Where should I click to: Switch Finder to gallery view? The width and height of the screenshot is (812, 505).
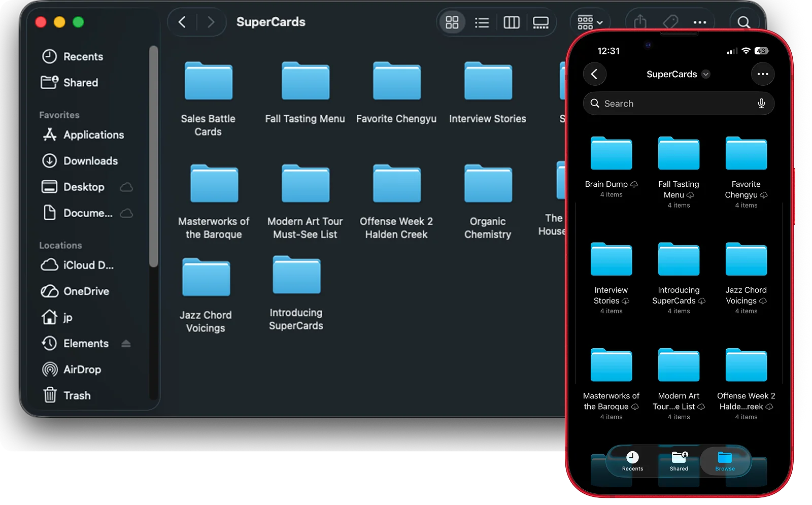point(540,22)
